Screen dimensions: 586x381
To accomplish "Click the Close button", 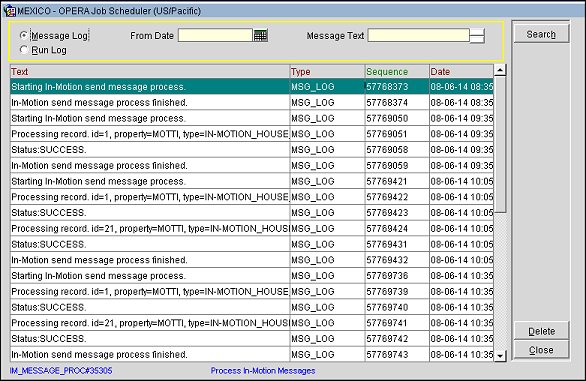I will point(541,350).
